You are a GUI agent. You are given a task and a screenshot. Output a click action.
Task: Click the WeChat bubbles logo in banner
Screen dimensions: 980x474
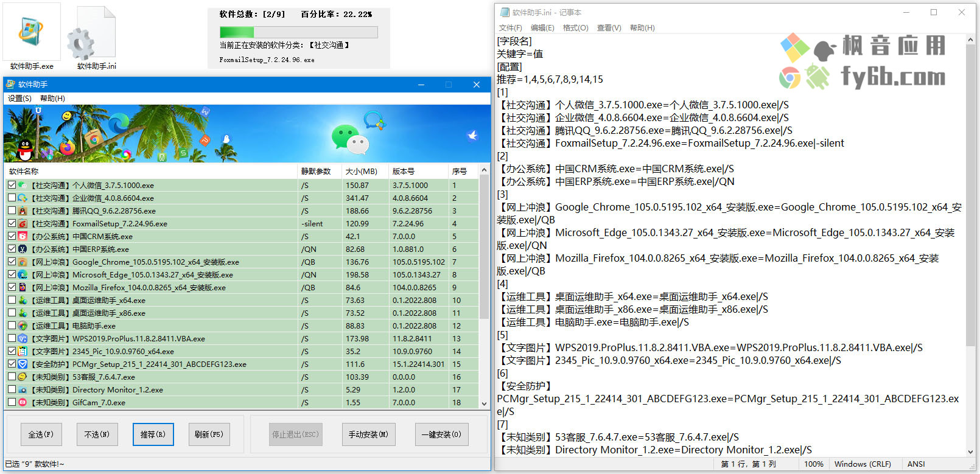point(350,138)
